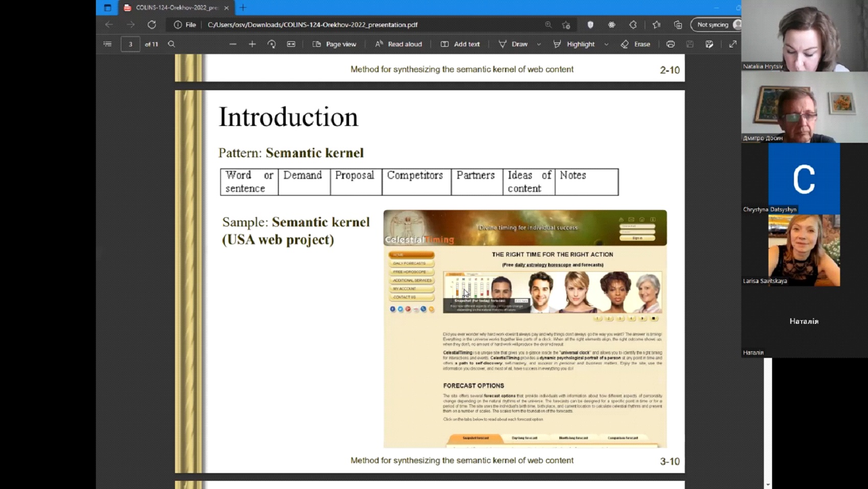Open the PDF table of contents

tap(107, 44)
